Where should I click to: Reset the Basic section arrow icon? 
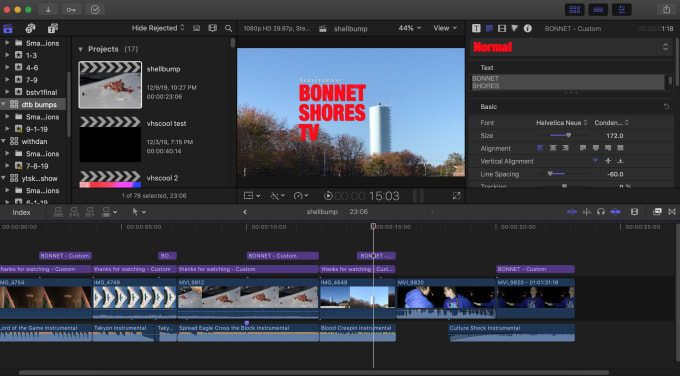click(x=666, y=106)
